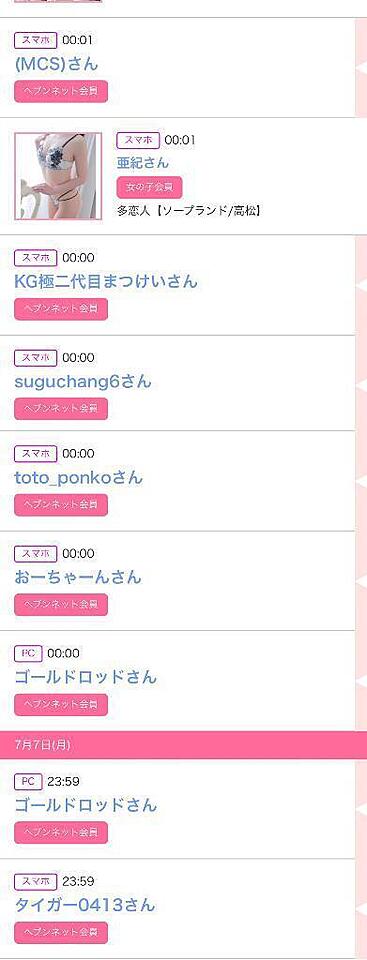Open the toto_ponkoさん profile link
This screenshot has width=367, height=960.
click(78, 478)
